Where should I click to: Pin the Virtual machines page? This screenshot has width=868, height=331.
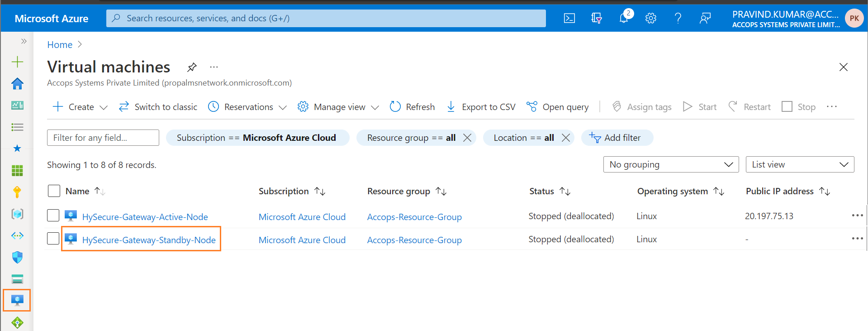(192, 67)
